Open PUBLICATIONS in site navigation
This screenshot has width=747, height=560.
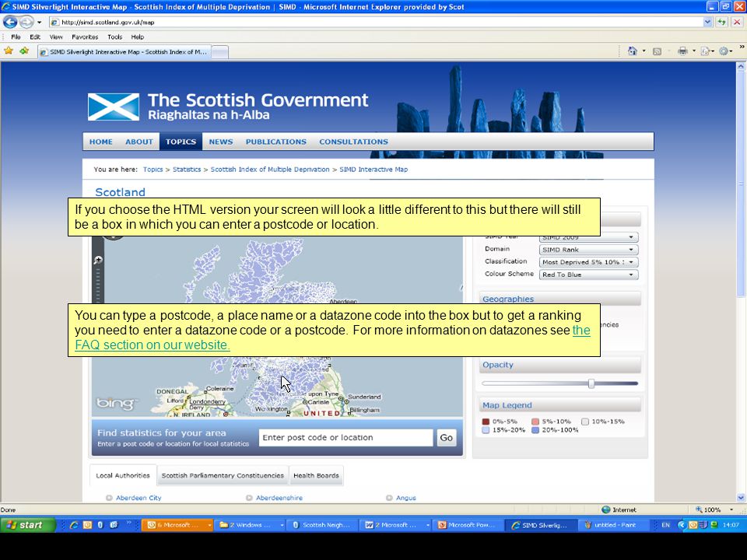(x=275, y=142)
